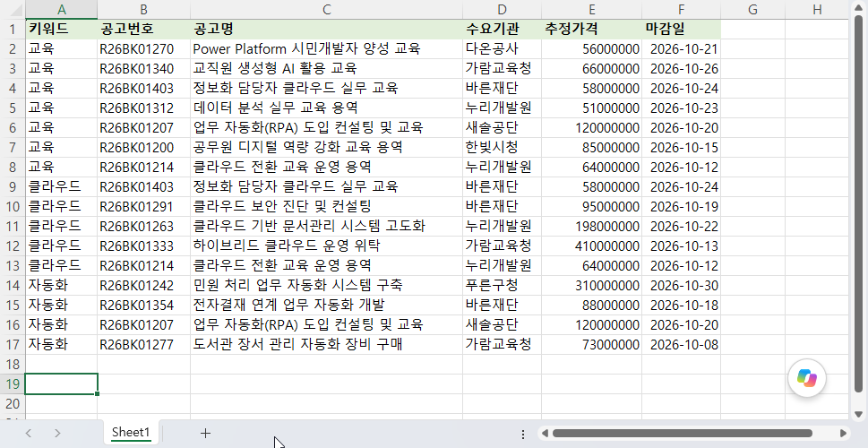This screenshot has height=448, width=868.
Task: Select cell with value 410000000
Action: 592,246
